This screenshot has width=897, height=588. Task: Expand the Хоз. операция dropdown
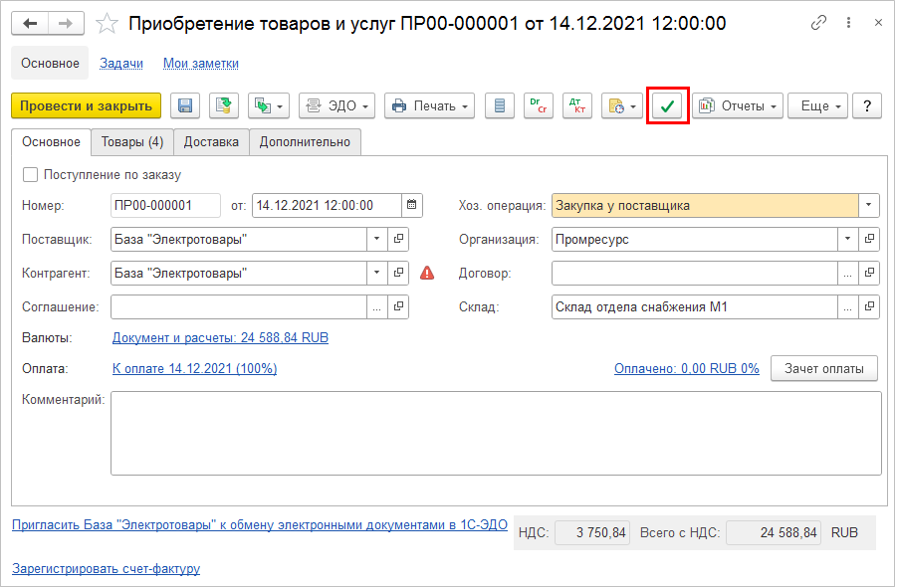click(869, 206)
